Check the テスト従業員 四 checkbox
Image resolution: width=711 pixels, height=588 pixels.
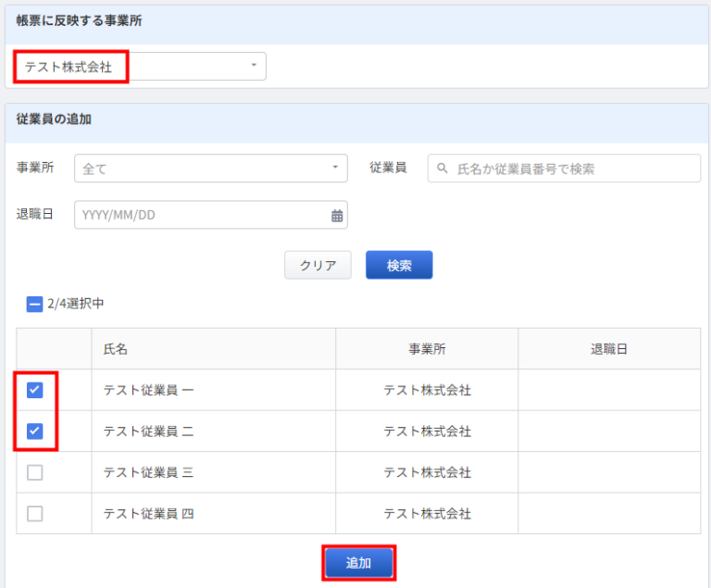point(34,513)
